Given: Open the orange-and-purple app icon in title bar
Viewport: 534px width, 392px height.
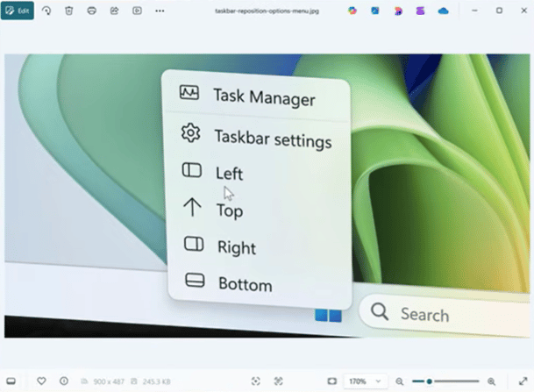Looking at the screenshot, I should [398, 11].
